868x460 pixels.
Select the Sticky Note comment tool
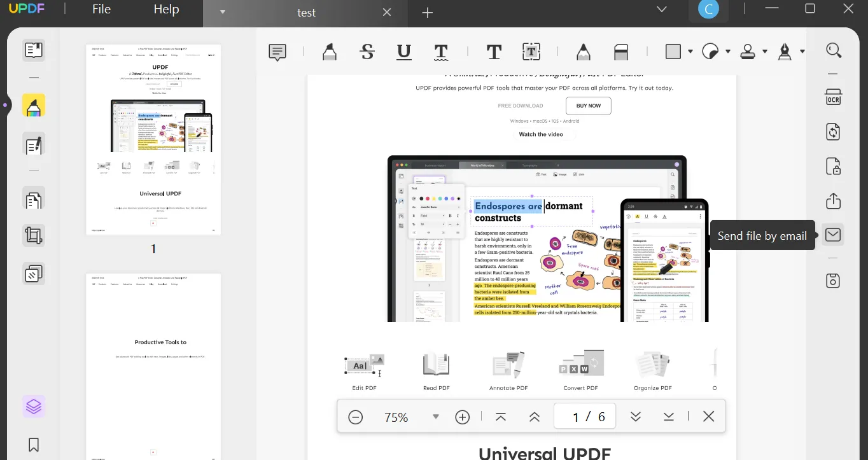point(277,52)
